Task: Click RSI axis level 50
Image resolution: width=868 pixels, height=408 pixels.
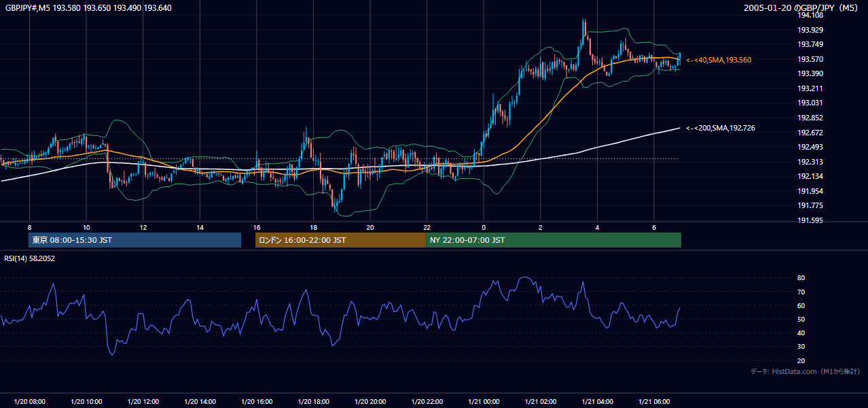Action: (x=801, y=319)
